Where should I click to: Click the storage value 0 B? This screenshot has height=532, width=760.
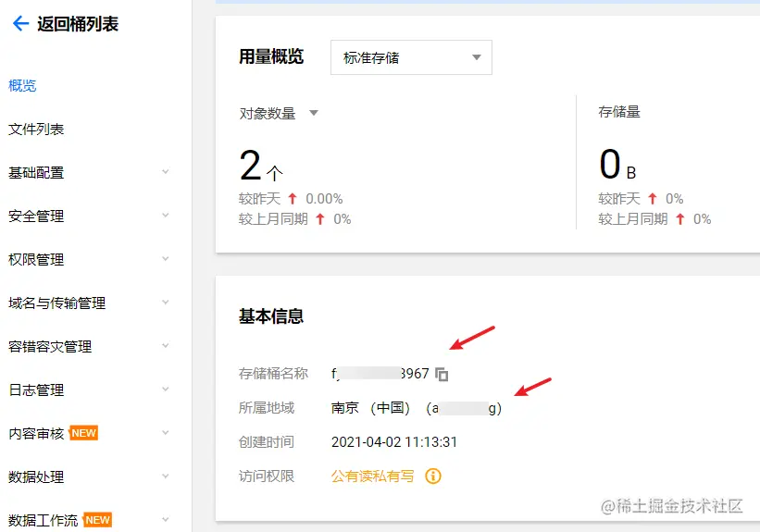click(x=617, y=165)
